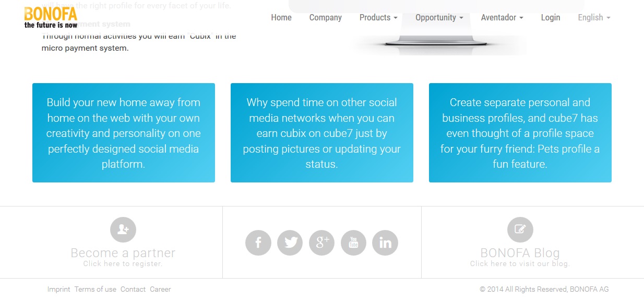
Task: Expand the Opportunity dropdown menu
Action: click(x=439, y=17)
